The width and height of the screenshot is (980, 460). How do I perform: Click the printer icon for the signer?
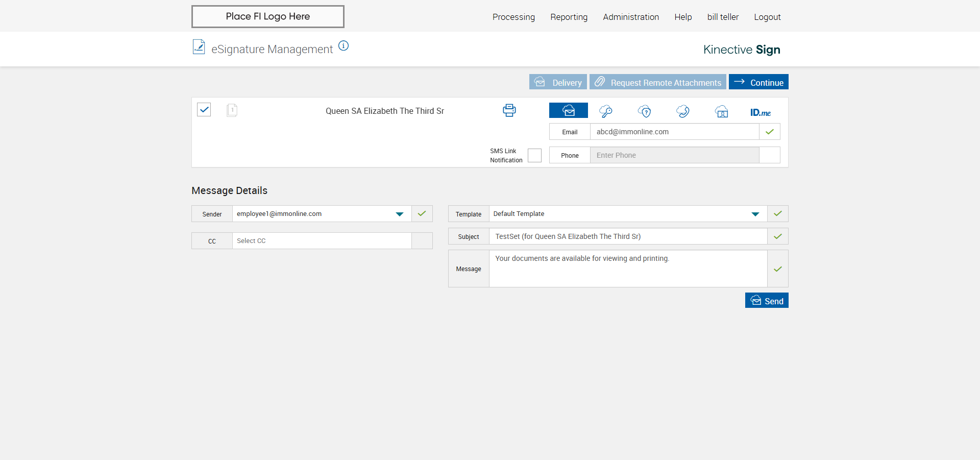click(509, 110)
